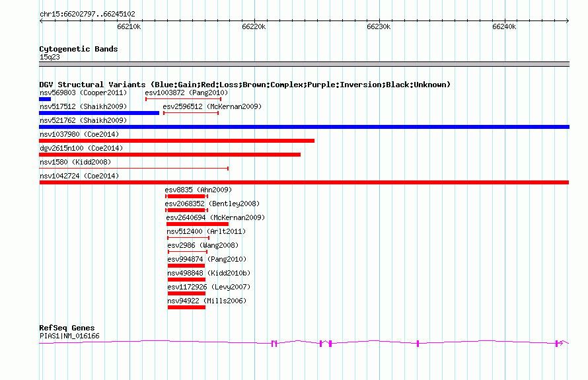Click the nsv517512 (Shaikh2009) label

[83, 106]
